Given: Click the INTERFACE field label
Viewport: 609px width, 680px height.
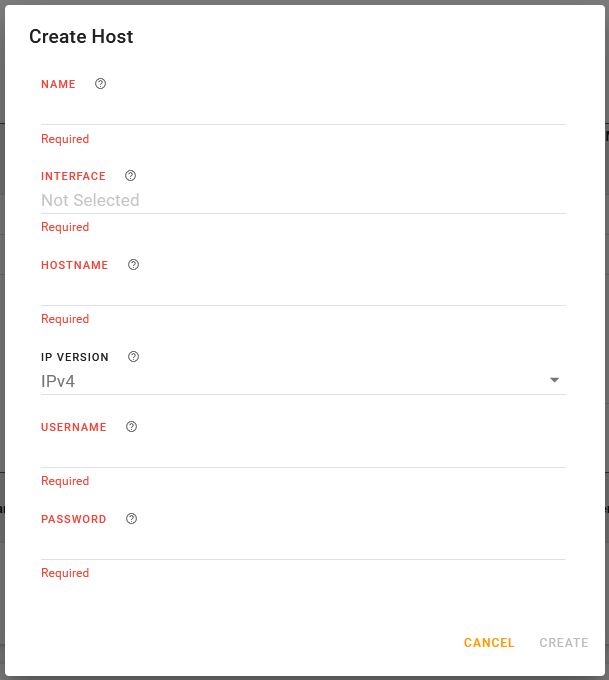Looking at the screenshot, I should pyautogui.click(x=73, y=177).
